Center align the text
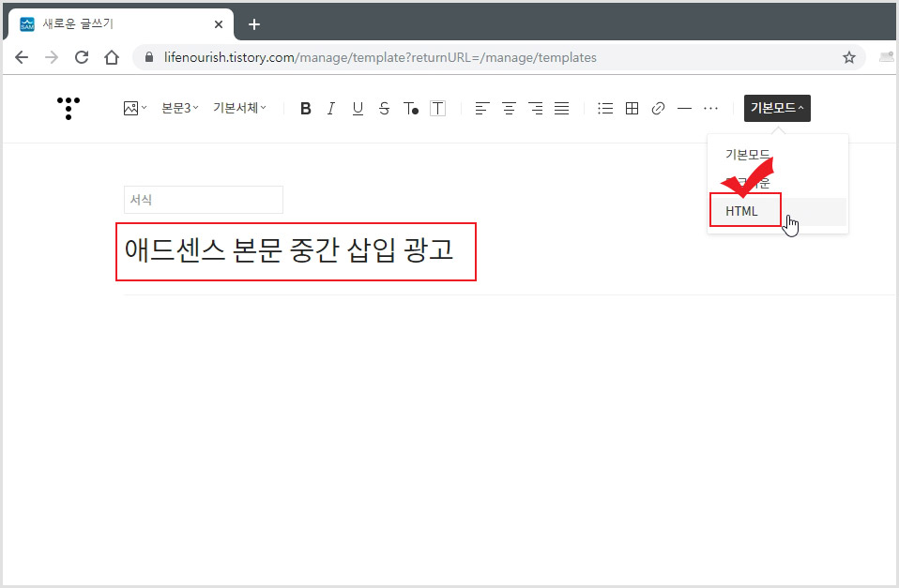 tap(509, 109)
